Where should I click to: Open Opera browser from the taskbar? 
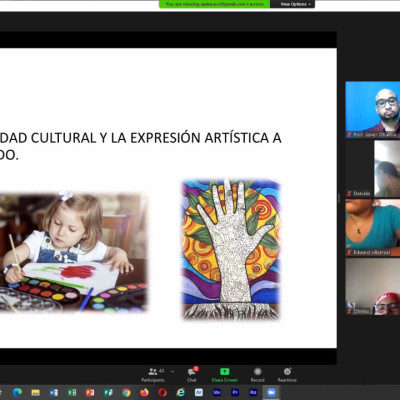[162, 393]
